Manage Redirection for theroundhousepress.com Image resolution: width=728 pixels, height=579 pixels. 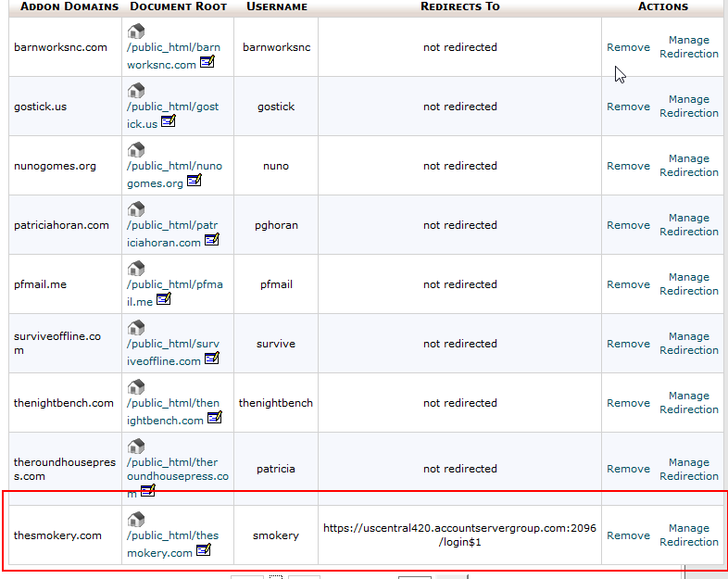(689, 470)
